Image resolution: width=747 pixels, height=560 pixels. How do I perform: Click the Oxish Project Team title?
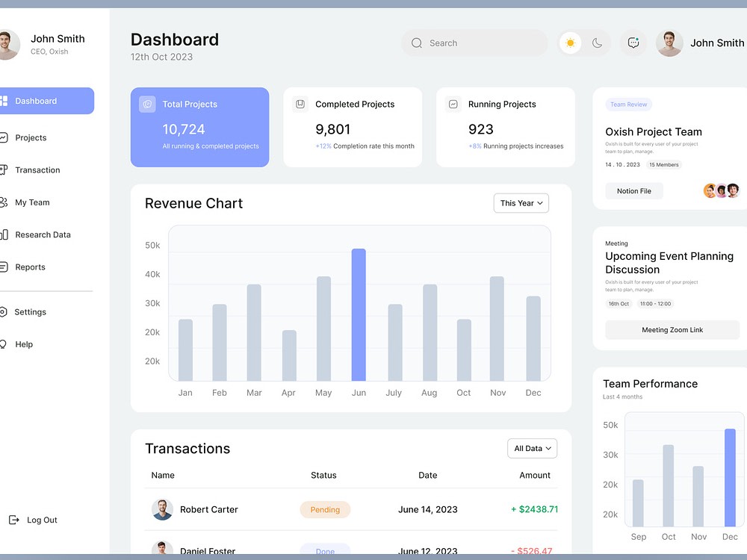[x=653, y=132]
